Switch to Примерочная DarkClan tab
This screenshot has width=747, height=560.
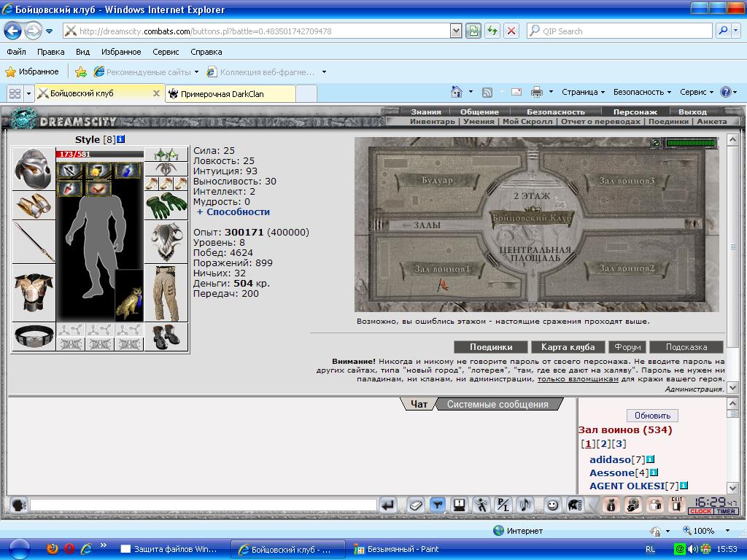click(231, 94)
